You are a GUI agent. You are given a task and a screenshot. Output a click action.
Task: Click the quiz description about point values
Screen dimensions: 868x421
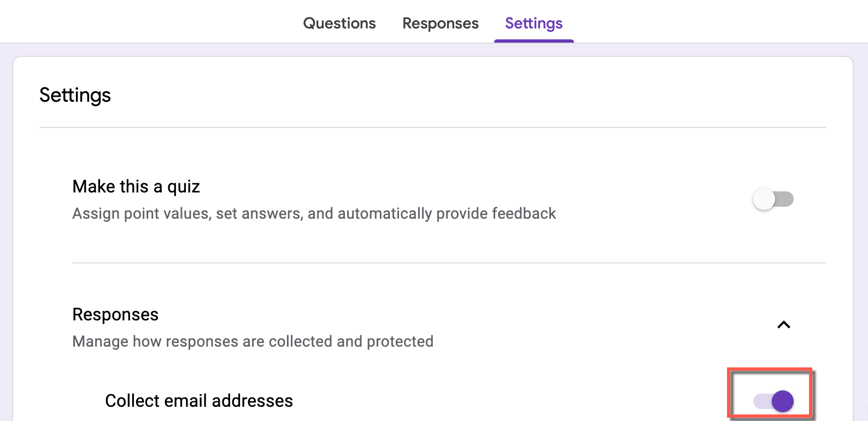314,213
